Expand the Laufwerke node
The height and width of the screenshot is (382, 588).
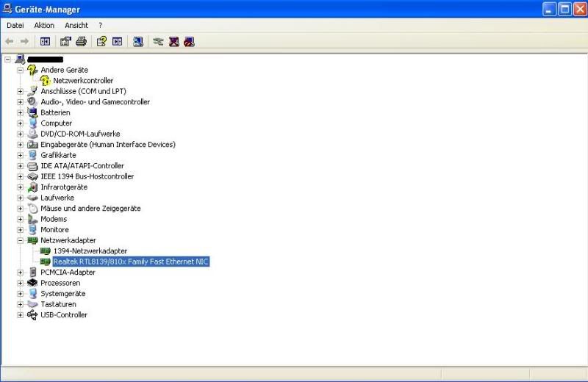point(21,198)
